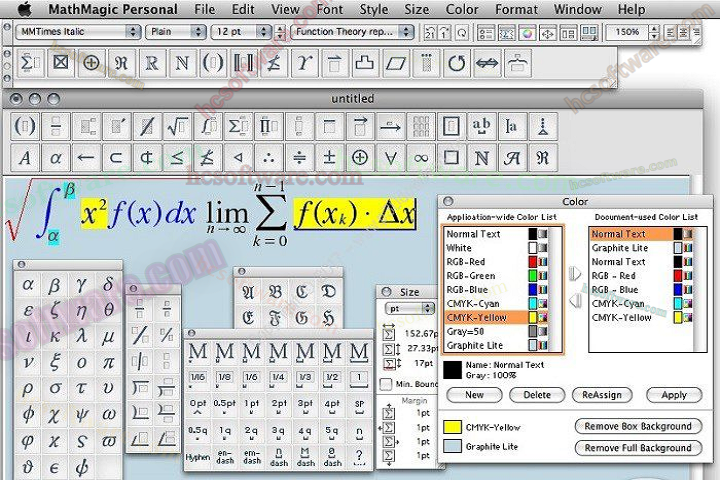The image size is (720, 480).
Task: Insert the en-dash from spacing palette
Action: pos(225,457)
